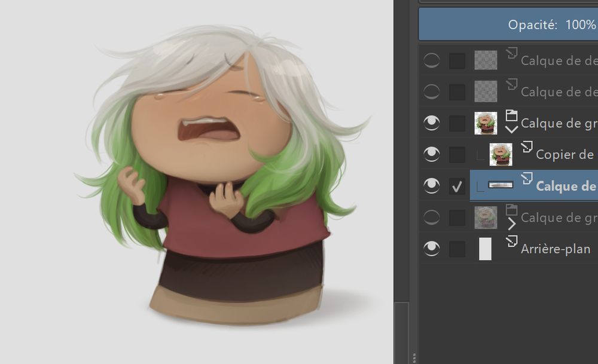Expand the dimmed collapsed Calque de gr group
The image size is (598, 364).
511,224
